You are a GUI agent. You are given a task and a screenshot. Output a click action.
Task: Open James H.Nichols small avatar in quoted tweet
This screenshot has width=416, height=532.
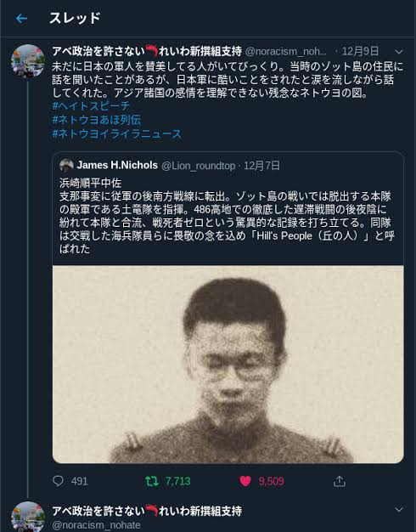coord(66,166)
